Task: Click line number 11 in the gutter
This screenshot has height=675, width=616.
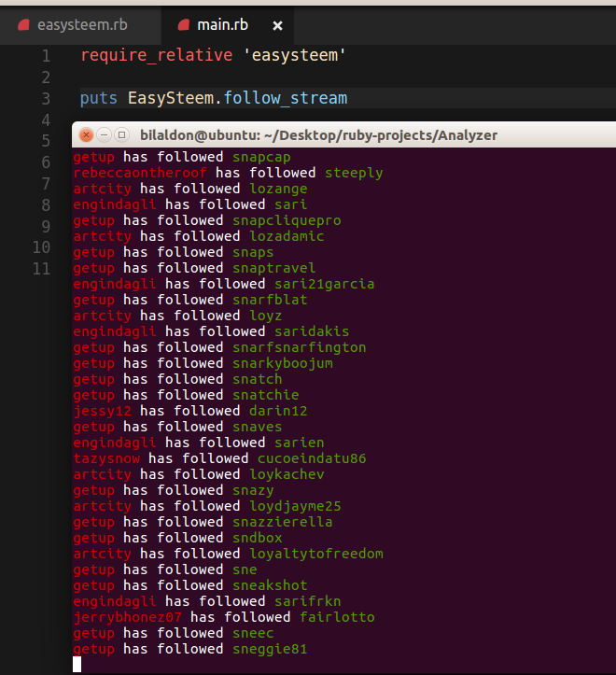Action: click(42, 269)
